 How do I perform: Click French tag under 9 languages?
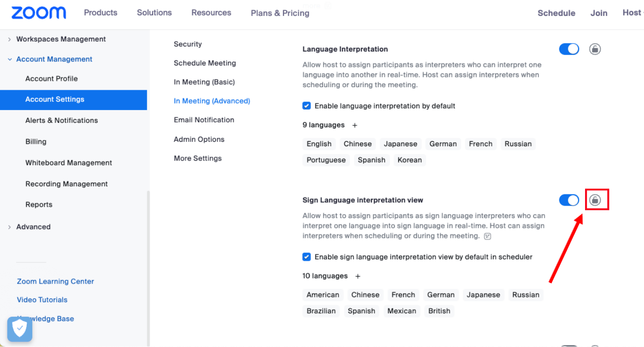click(481, 144)
